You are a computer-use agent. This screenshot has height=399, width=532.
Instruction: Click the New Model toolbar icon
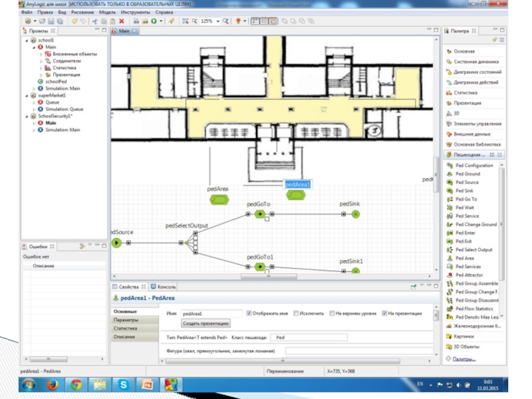click(x=28, y=21)
